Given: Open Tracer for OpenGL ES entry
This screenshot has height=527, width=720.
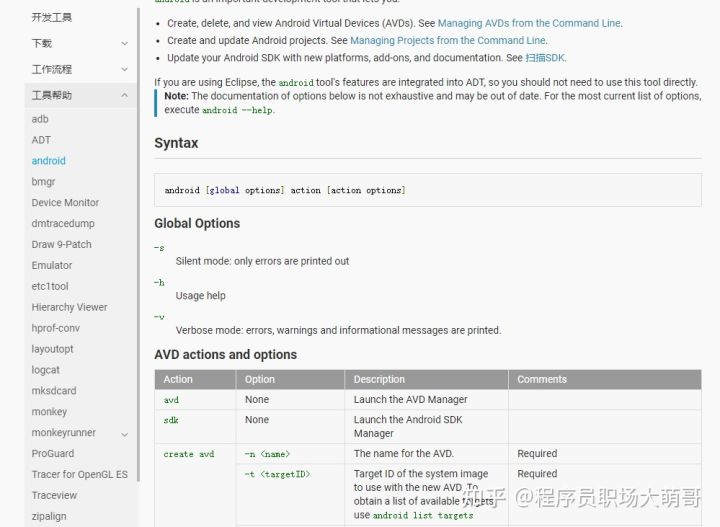Looking at the screenshot, I should [x=79, y=474].
